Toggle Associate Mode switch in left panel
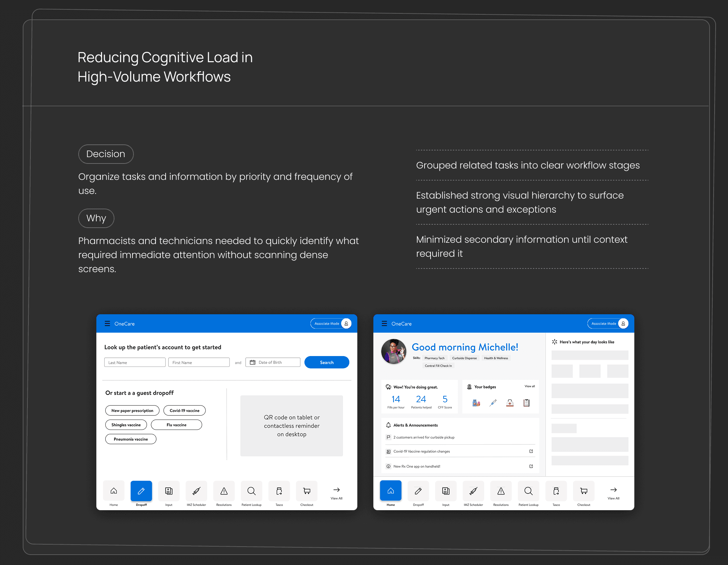The height and width of the screenshot is (565, 728). 331,323
